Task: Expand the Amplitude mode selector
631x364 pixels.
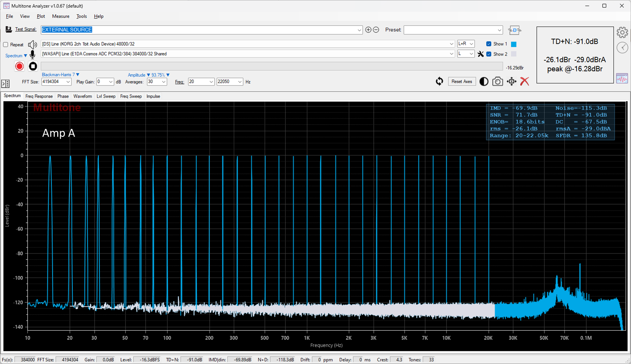Action: pos(139,75)
